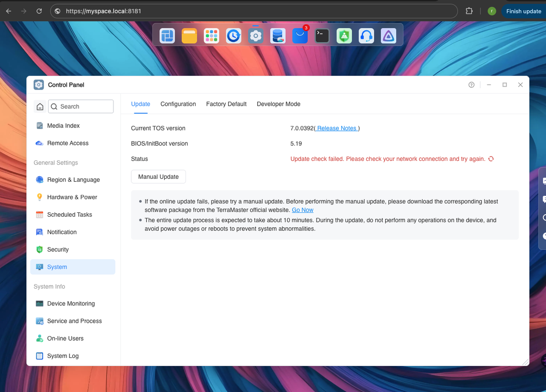Click the 'System Info' section header
The image size is (546, 392).
pyautogui.click(x=49, y=287)
